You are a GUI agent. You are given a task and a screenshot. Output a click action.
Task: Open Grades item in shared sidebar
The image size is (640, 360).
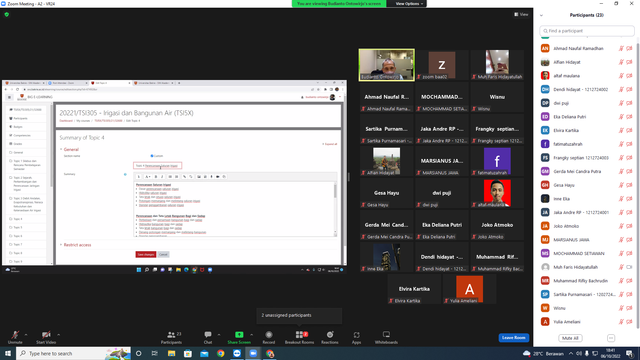[x=18, y=144]
